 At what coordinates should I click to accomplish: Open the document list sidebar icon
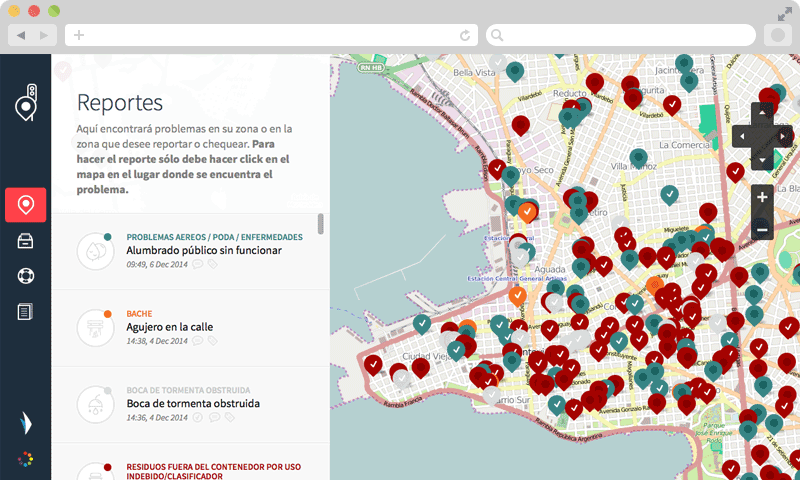pos(25,313)
